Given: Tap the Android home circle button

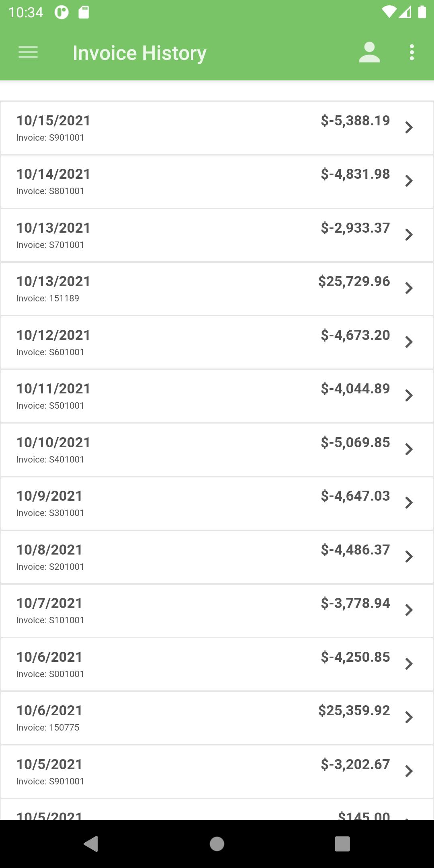Looking at the screenshot, I should (x=217, y=843).
